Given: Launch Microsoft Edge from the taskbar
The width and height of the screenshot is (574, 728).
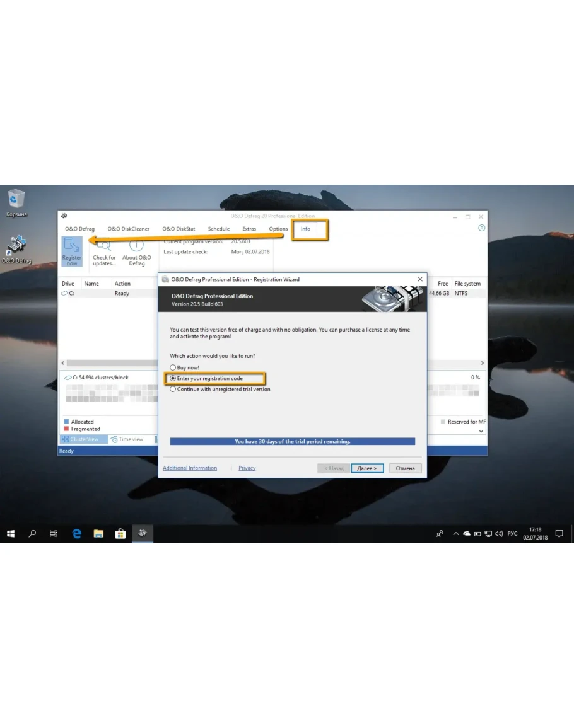Looking at the screenshot, I should pyautogui.click(x=77, y=534).
